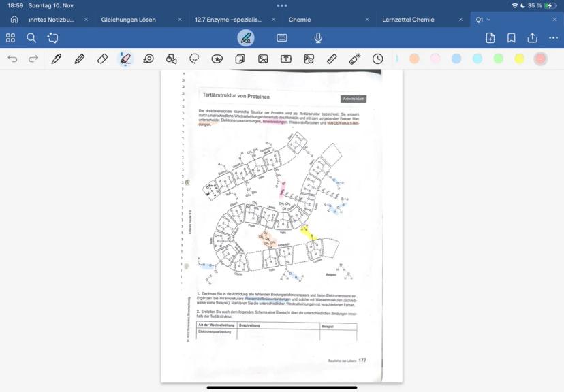Open the shapes tool

pyautogui.click(x=171, y=59)
